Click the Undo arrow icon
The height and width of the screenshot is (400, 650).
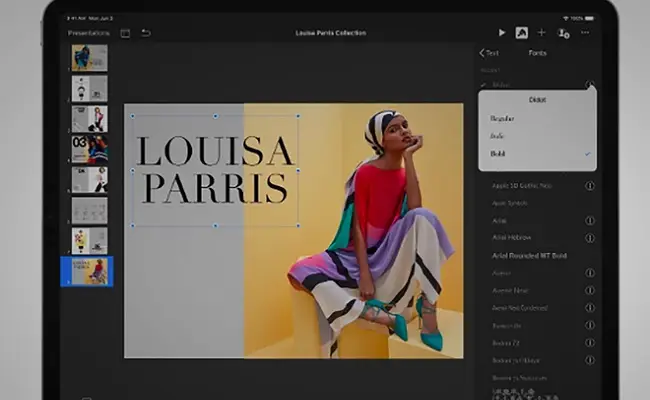click(146, 33)
